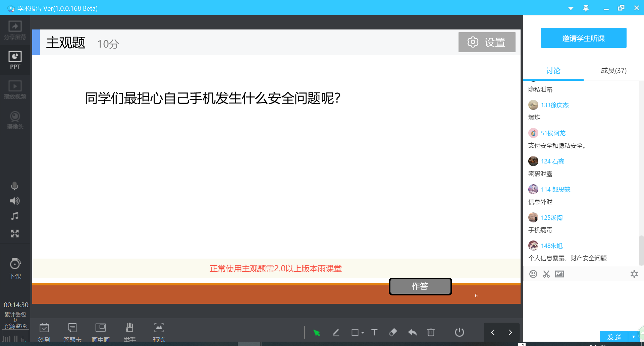Click the undo arrow icon

412,332
